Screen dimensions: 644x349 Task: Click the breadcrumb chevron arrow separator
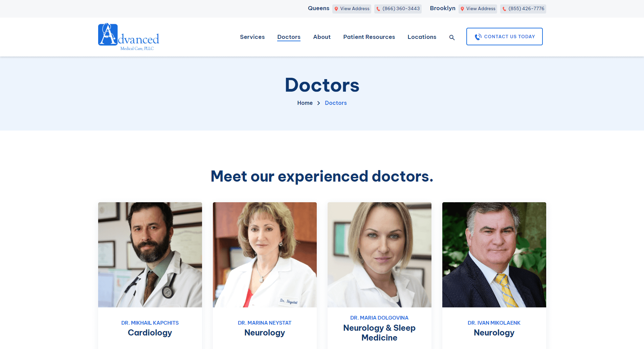[x=318, y=103]
